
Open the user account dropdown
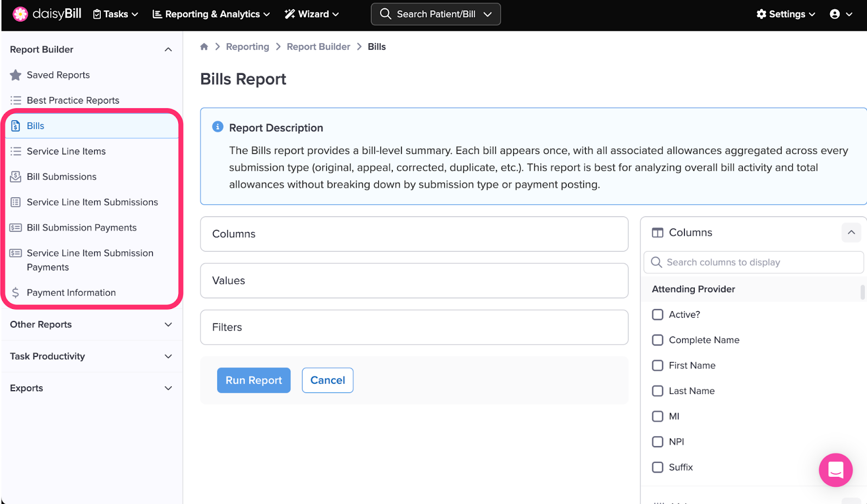(841, 14)
